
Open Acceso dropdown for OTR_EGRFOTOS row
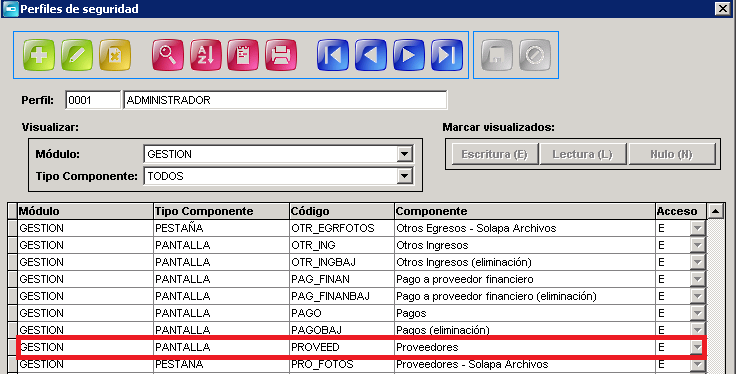point(698,228)
